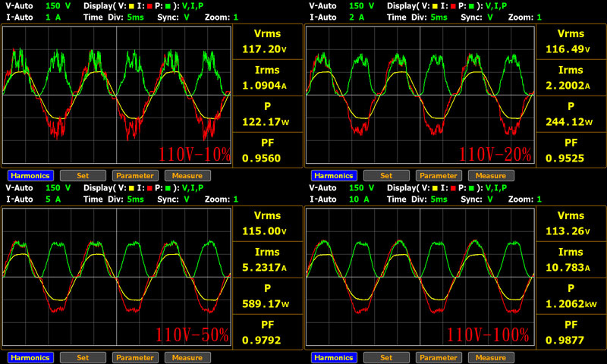The height and width of the screenshot is (364, 607).
Task: Select the PF value 0.9560
Action: point(261,158)
